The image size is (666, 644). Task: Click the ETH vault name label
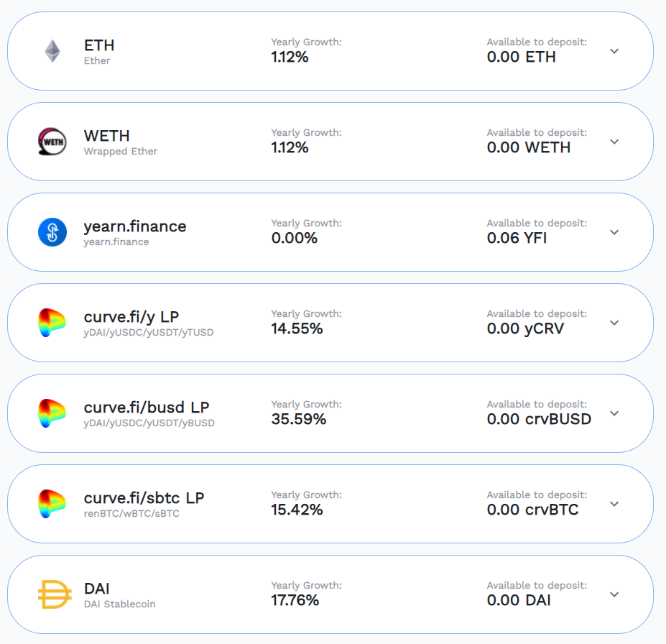99,45
